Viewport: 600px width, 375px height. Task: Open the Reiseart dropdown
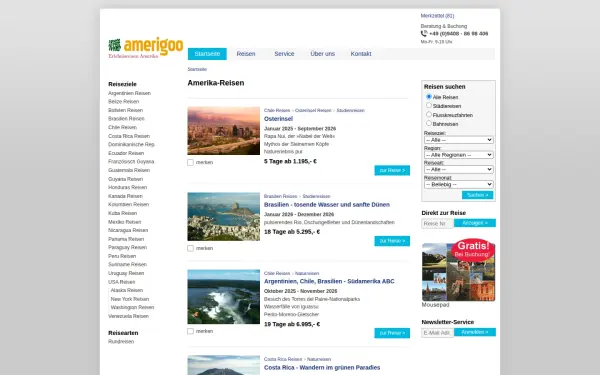pos(458,170)
